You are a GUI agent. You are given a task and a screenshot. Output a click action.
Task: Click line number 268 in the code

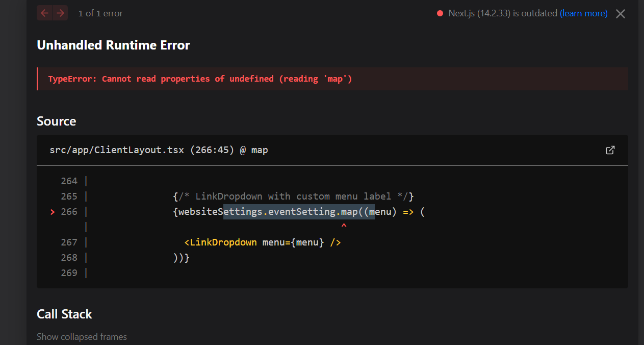click(x=69, y=258)
